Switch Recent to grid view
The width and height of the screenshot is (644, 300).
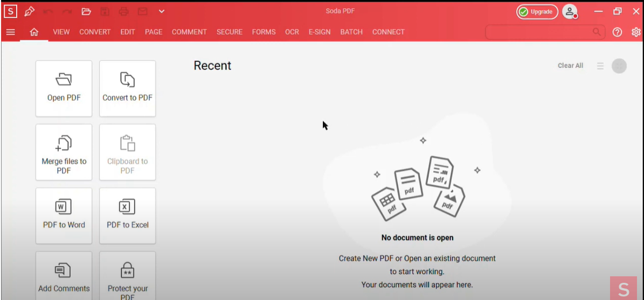(619, 66)
